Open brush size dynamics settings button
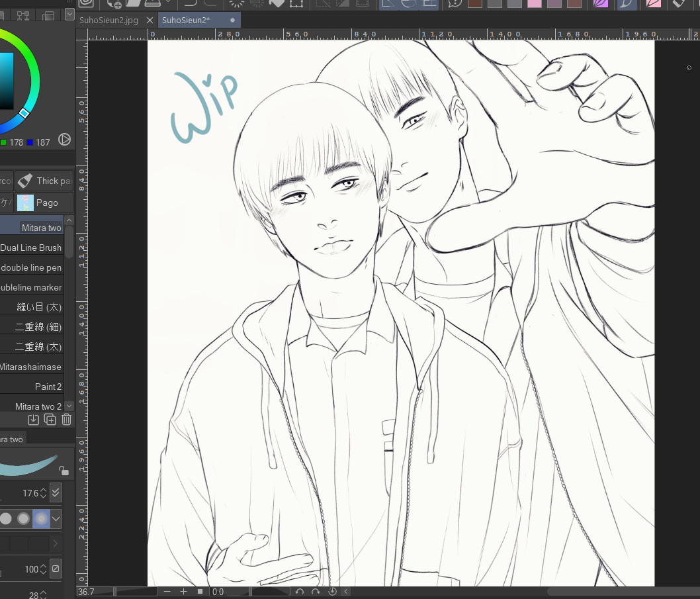Viewport: 700px width, 599px height. pyautogui.click(x=56, y=492)
